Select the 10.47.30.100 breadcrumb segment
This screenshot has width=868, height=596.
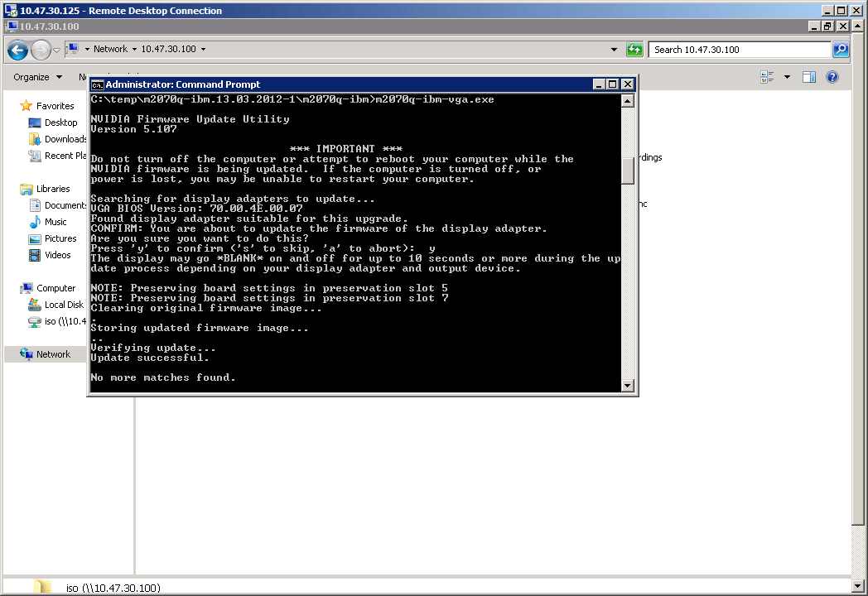[168, 49]
